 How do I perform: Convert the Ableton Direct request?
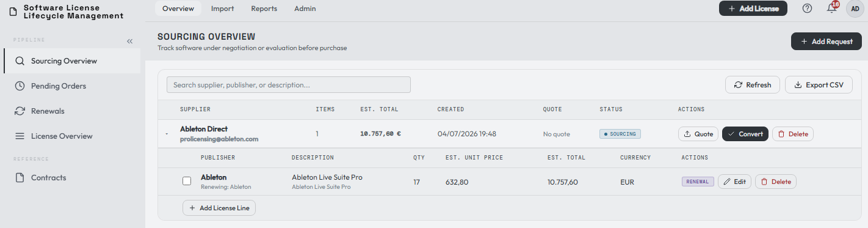[745, 134]
